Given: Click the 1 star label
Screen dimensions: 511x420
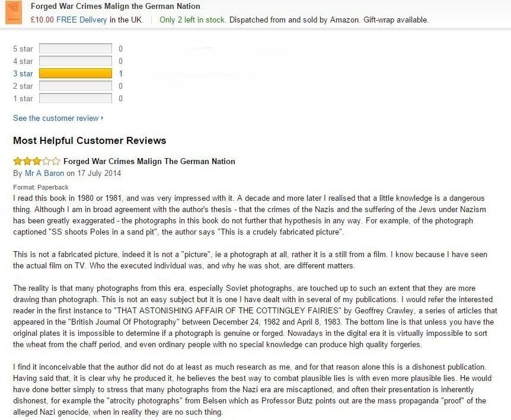Looking at the screenshot, I should (23, 98).
